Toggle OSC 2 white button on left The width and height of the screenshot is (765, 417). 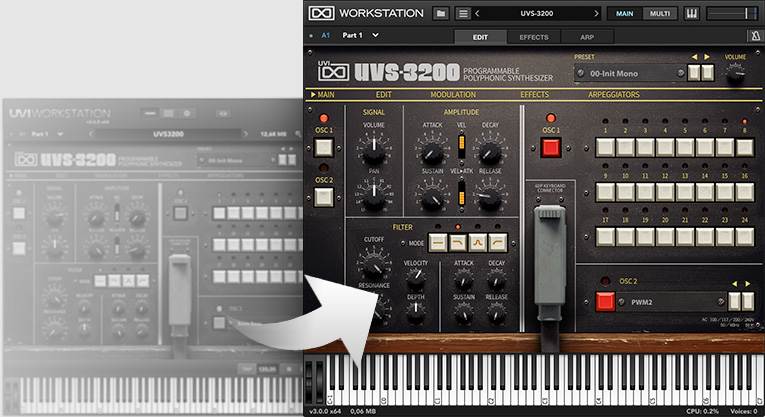pos(323,197)
